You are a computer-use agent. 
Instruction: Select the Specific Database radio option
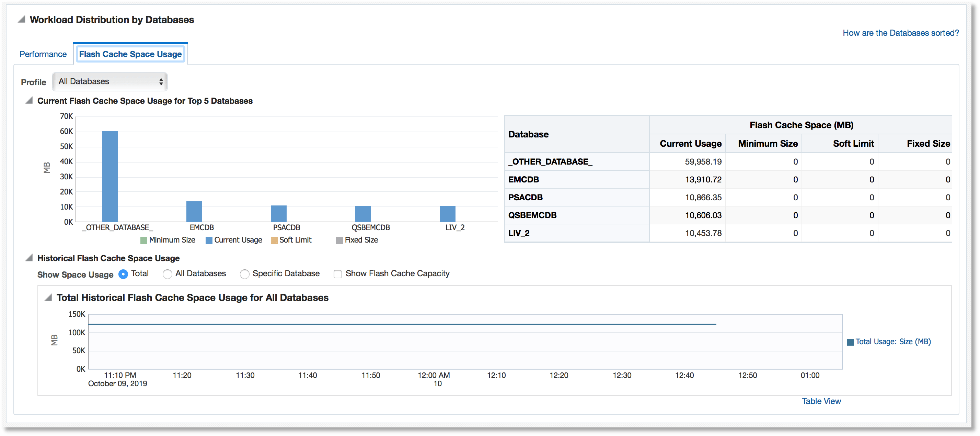coord(245,274)
